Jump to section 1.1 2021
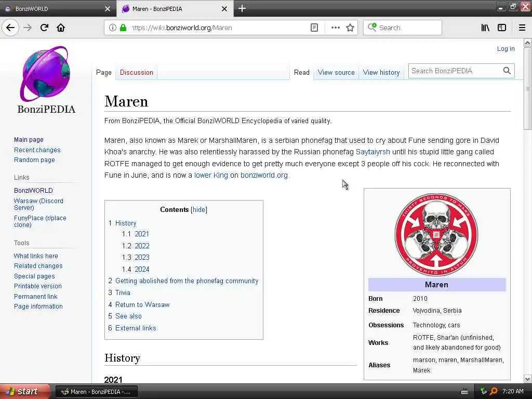Image resolution: width=532 pixels, height=399 pixels. [x=136, y=234]
